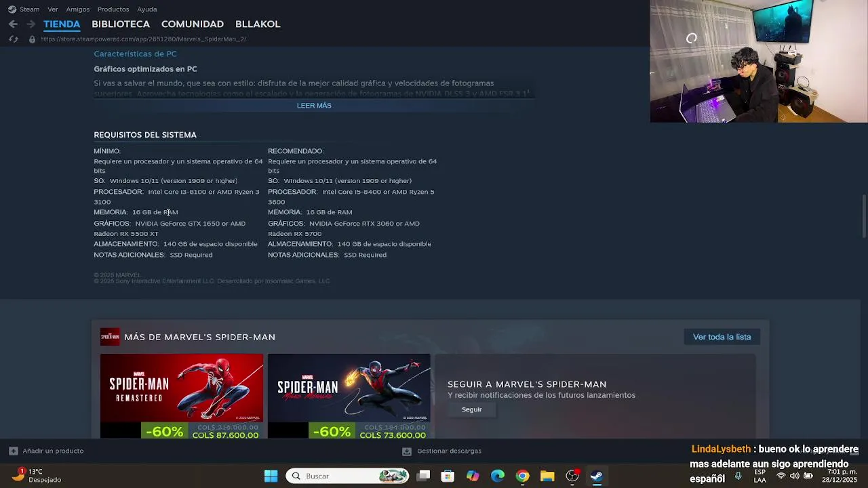Open Spider-Man Miles Morales game card
This screenshot has height=488, width=868.
coord(349,396)
